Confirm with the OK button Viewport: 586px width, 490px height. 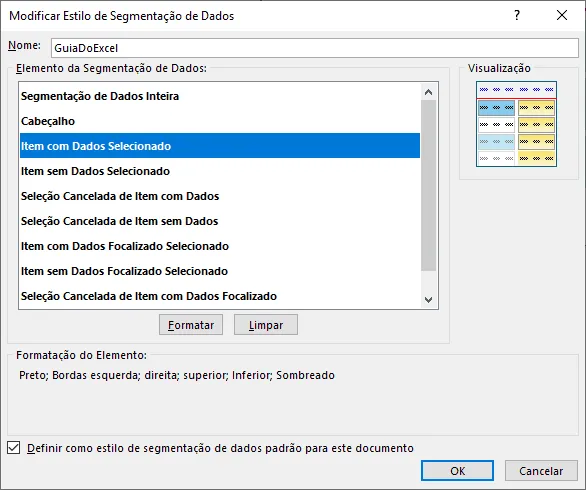(457, 471)
